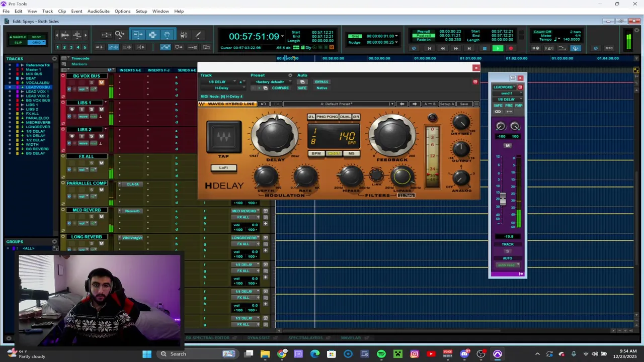
Task: Click the red target button in plugin header
Action: tap(475, 81)
